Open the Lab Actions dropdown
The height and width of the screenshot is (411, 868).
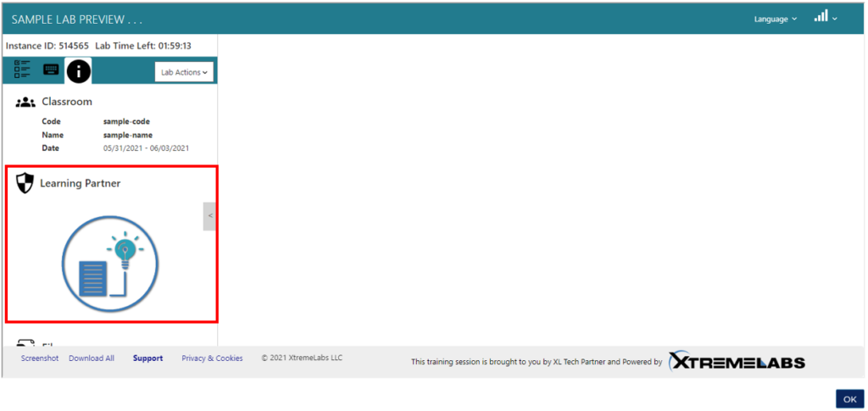tap(184, 72)
